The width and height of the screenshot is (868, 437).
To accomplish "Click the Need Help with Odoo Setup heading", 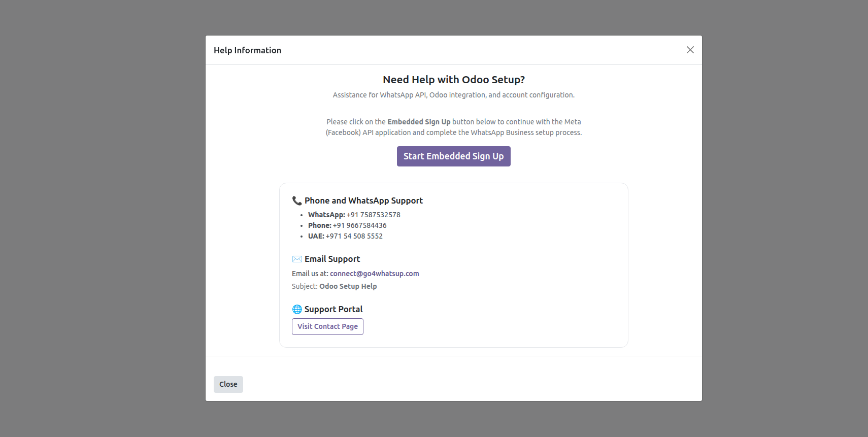I will (453, 80).
